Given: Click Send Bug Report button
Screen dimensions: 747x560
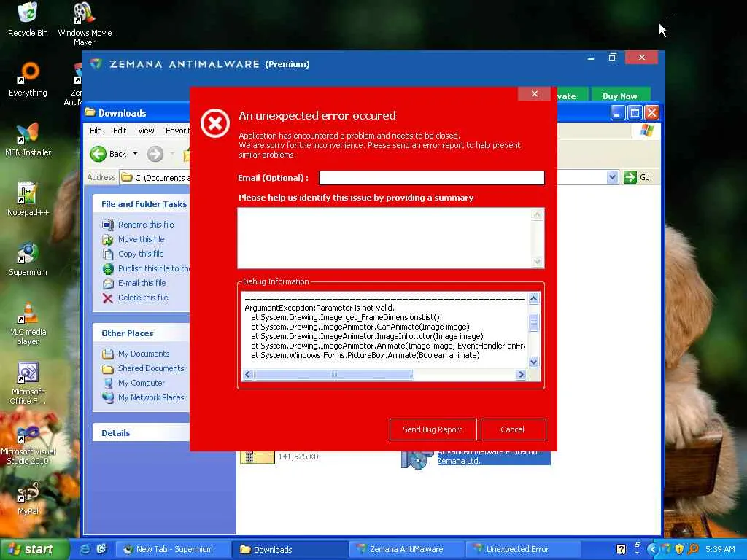Looking at the screenshot, I should (433, 429).
